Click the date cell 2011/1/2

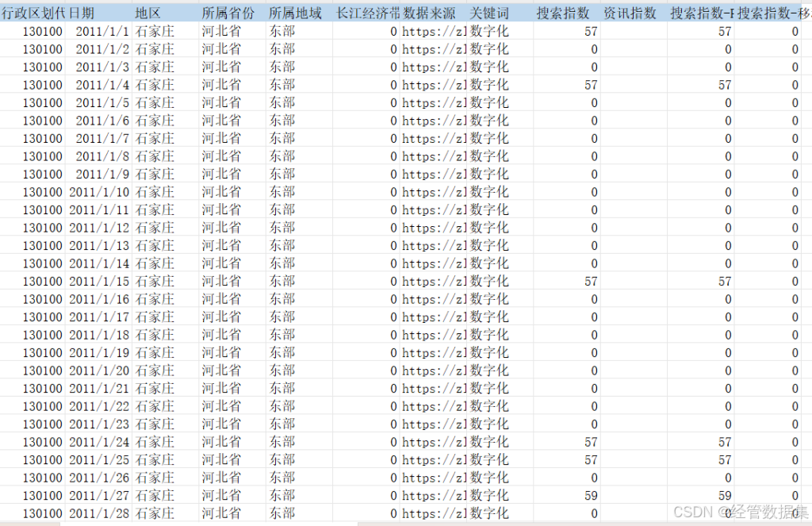(99, 49)
